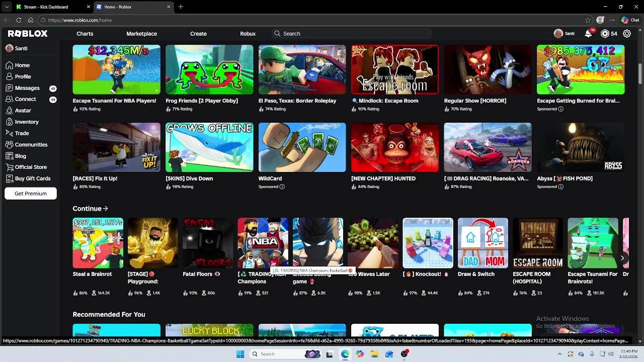The width and height of the screenshot is (644, 362).
Task: Open Knockout! in Continue
Action: point(428,243)
